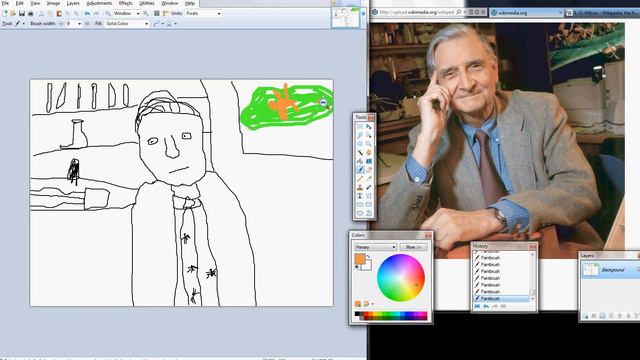Click the More >> button in Colors

(413, 247)
